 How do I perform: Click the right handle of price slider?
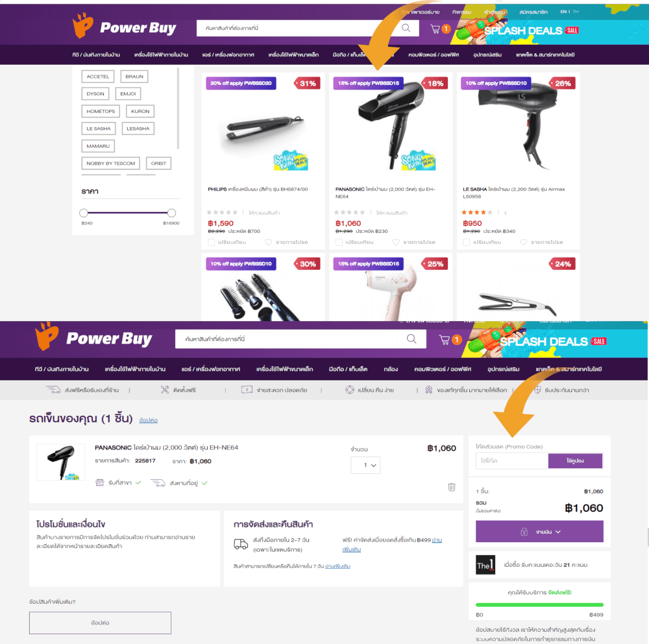tap(171, 213)
